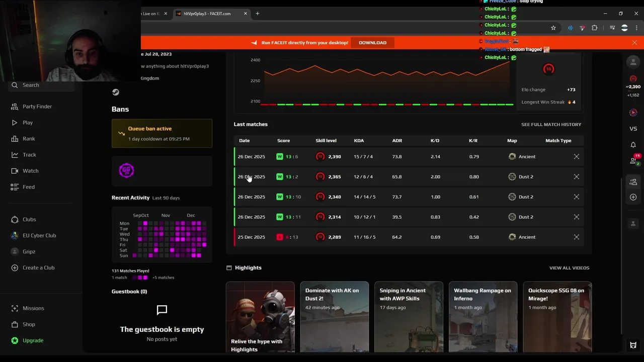Viewport: 644px width, 362px height.
Task: Close the FACEIT browser tab
Action: [x=246, y=14]
